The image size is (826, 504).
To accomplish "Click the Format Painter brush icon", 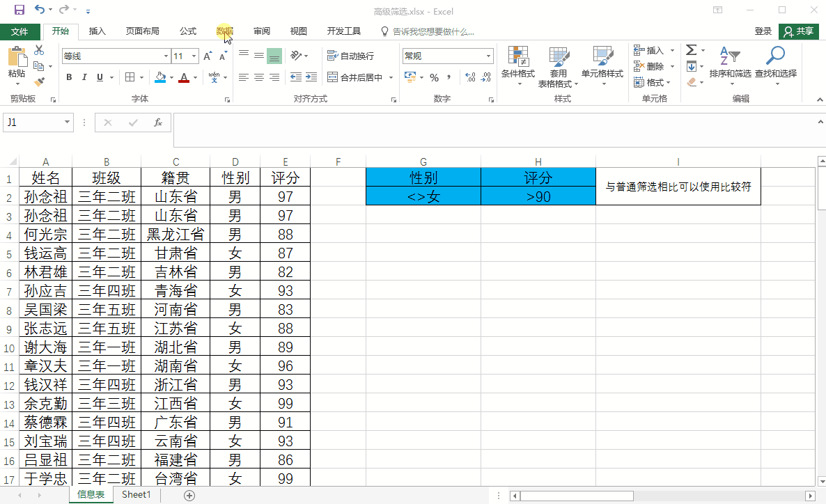I will 39,81.
